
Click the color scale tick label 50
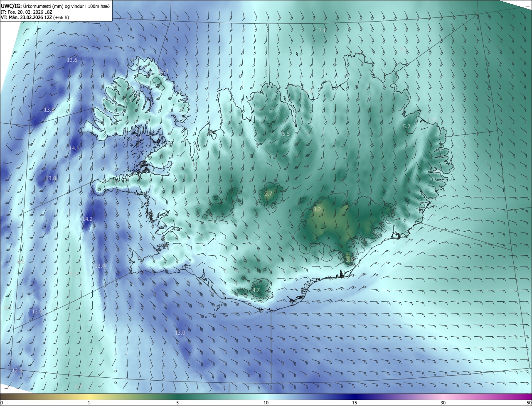pyautogui.click(x=529, y=403)
